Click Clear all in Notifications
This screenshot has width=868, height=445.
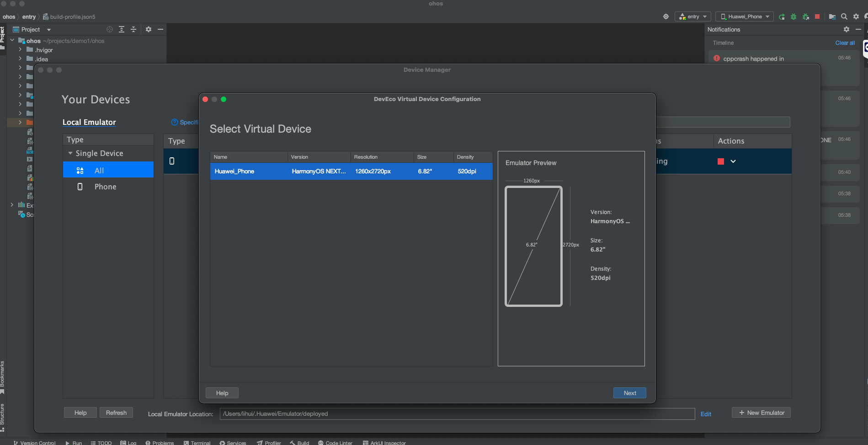tap(845, 43)
